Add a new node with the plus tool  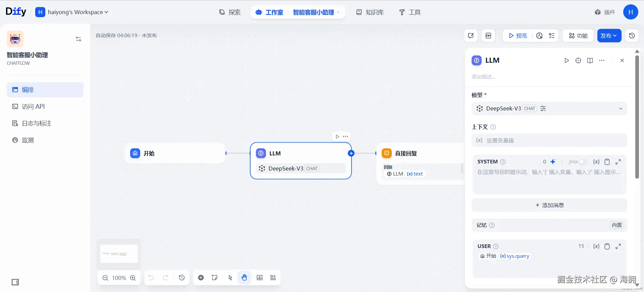coord(201,278)
